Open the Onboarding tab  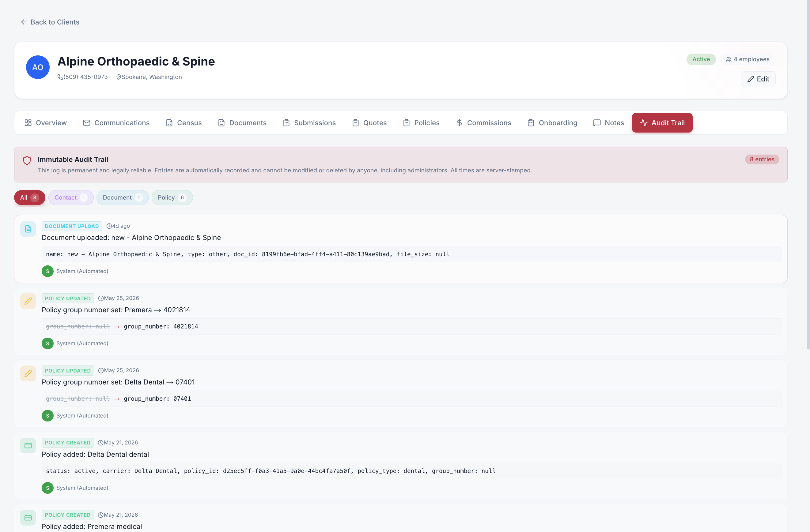point(552,123)
